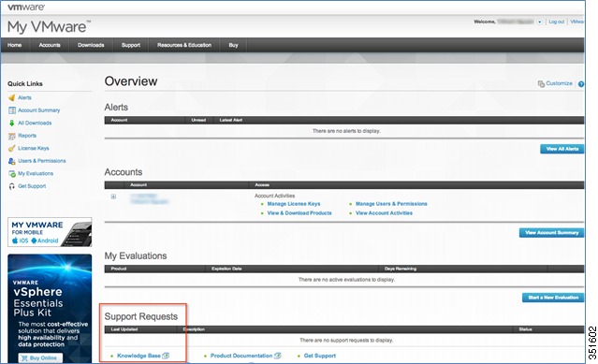Click the View Account Activities link

pyautogui.click(x=384, y=213)
